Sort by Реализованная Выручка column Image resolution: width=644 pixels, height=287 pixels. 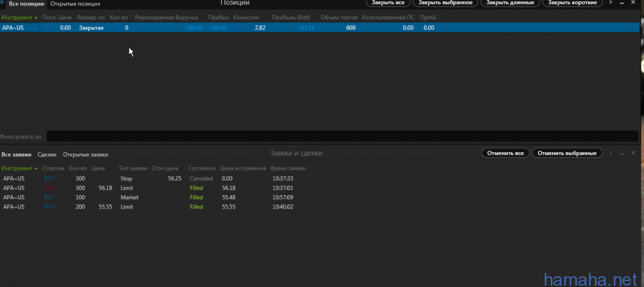[x=166, y=17]
